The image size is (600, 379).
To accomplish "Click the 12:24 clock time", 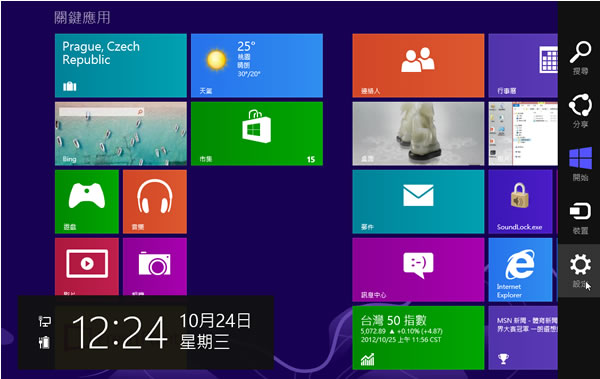I will point(120,333).
